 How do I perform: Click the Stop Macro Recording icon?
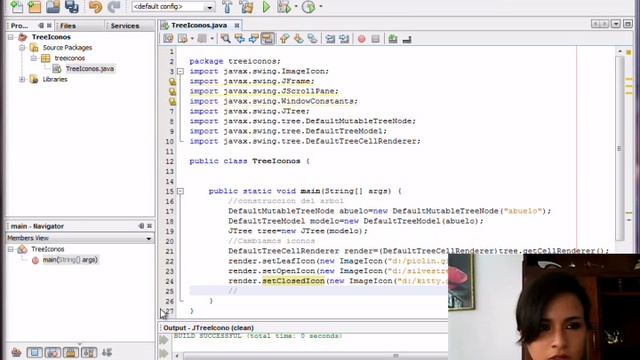376,39
